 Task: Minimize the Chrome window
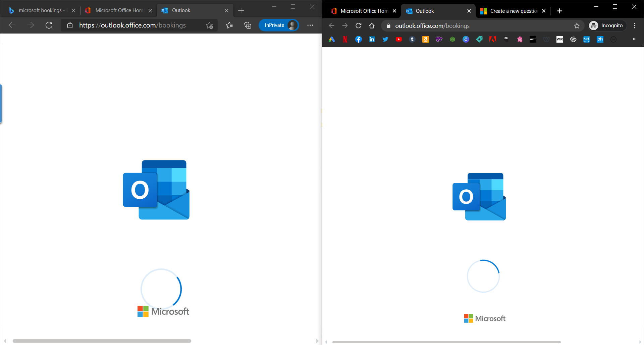(x=596, y=7)
